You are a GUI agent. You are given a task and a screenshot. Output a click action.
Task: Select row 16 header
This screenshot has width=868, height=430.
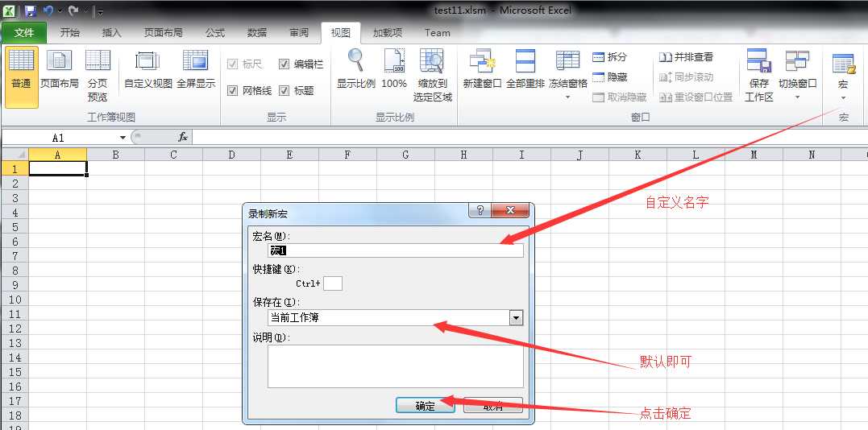[x=15, y=387]
